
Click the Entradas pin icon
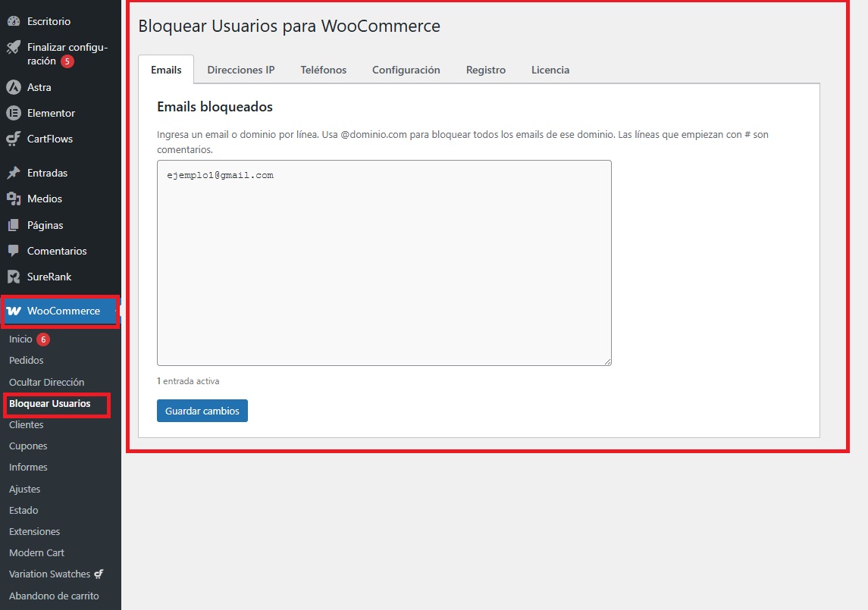[13, 173]
